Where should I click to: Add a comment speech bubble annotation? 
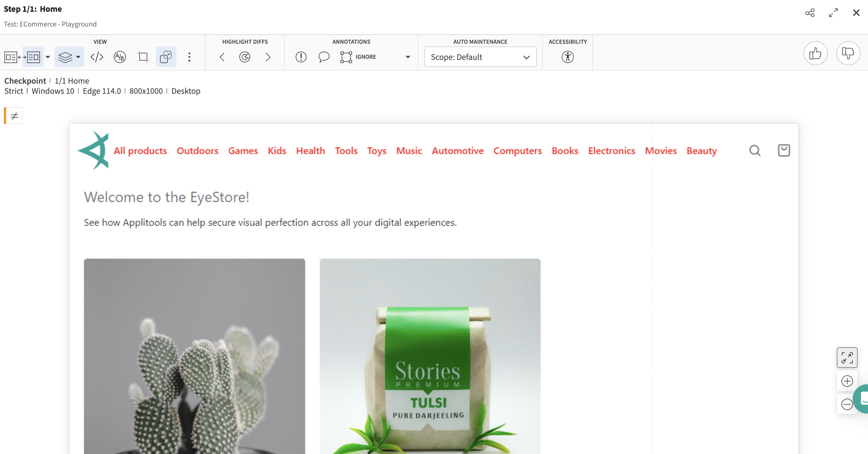click(x=324, y=57)
